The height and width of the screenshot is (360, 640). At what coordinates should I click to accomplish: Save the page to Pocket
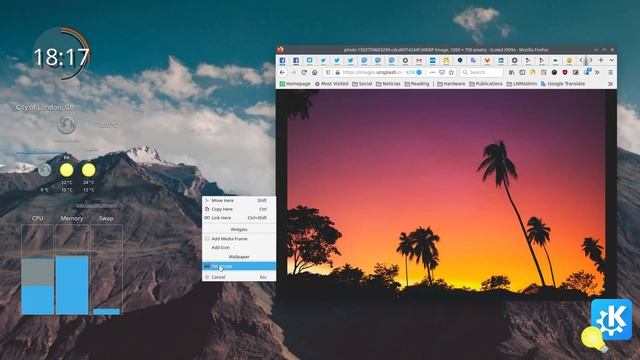pyautogui.click(x=442, y=72)
